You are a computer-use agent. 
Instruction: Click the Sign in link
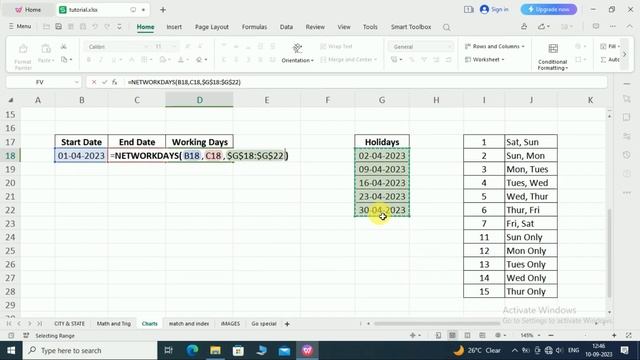click(500, 9)
